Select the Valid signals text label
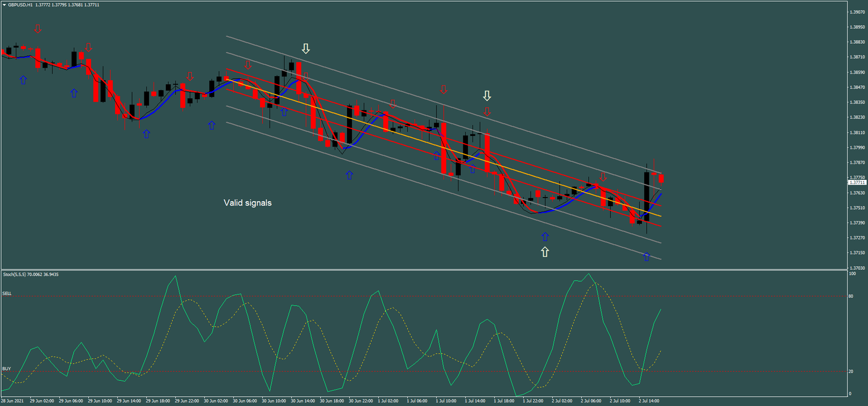868x406 pixels. point(246,203)
